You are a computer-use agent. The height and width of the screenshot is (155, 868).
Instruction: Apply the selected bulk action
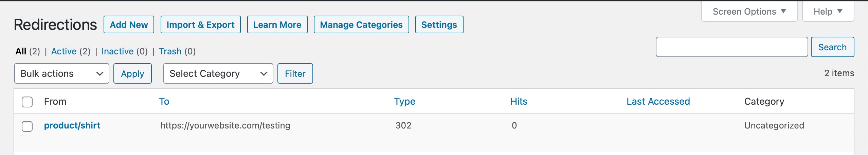(x=132, y=73)
